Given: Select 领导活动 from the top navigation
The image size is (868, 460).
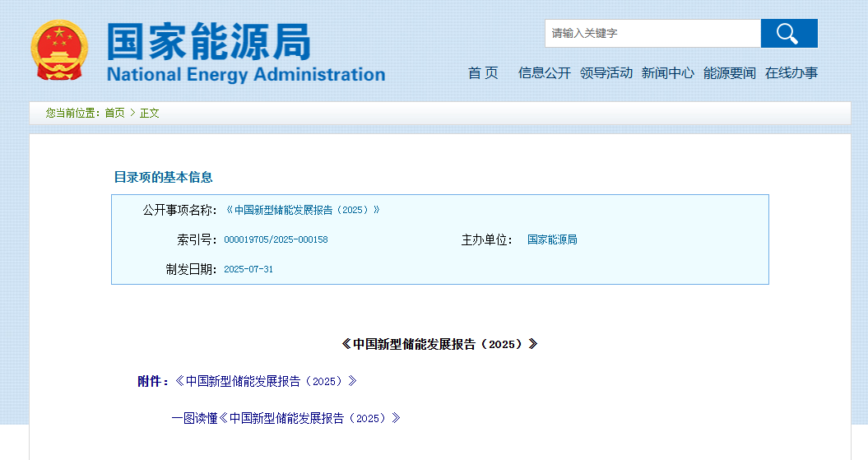Looking at the screenshot, I should 606,73.
